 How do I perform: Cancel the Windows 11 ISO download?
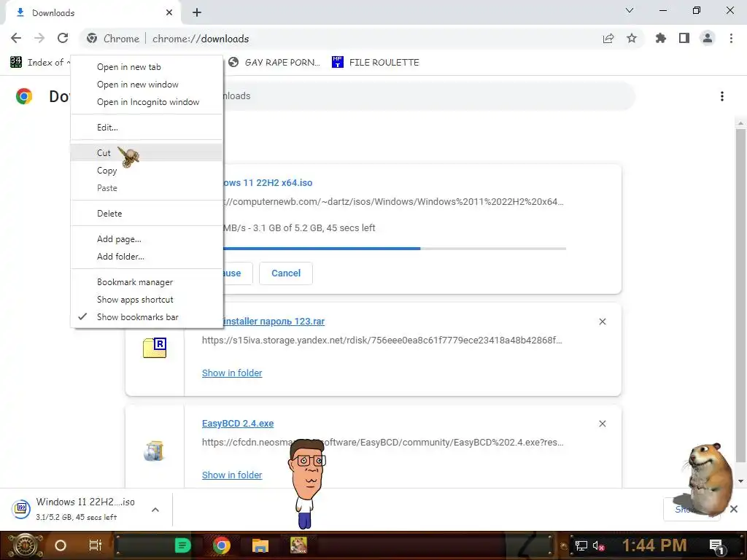(286, 273)
